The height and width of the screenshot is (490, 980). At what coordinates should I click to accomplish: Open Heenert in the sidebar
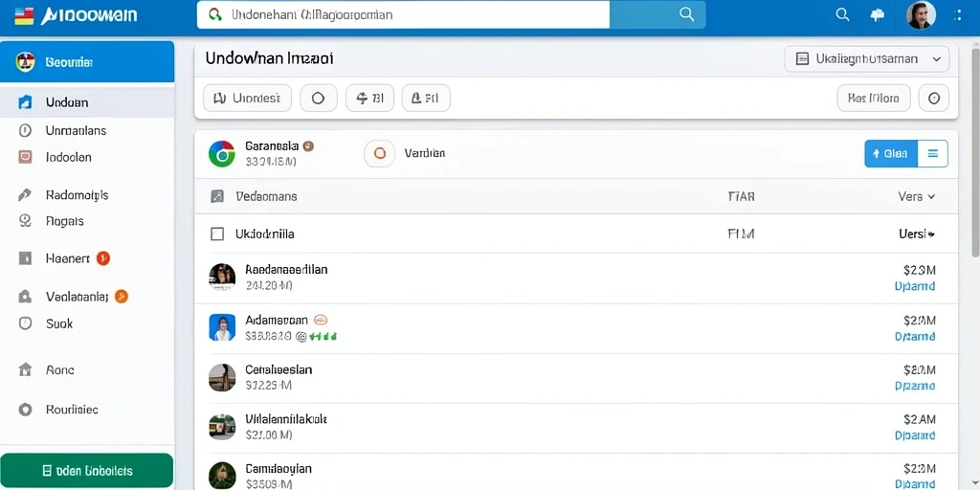pyautogui.click(x=68, y=258)
